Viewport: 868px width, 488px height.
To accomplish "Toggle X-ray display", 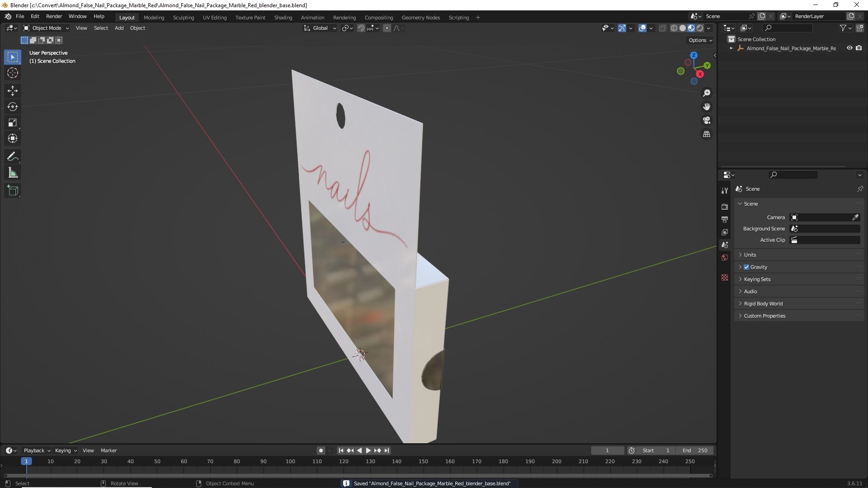I will point(662,28).
